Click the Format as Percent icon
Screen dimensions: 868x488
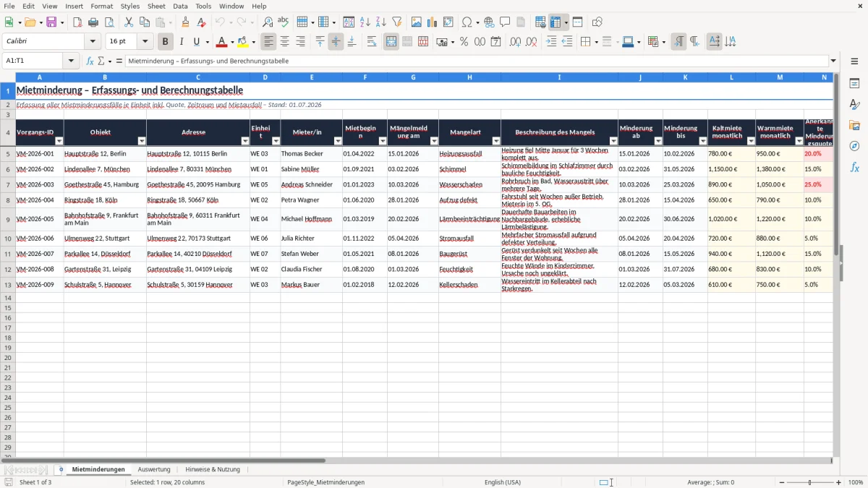pos(464,42)
